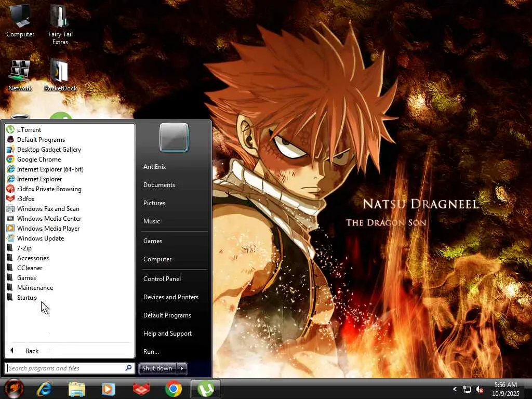Click the network tray icon

tap(467, 390)
